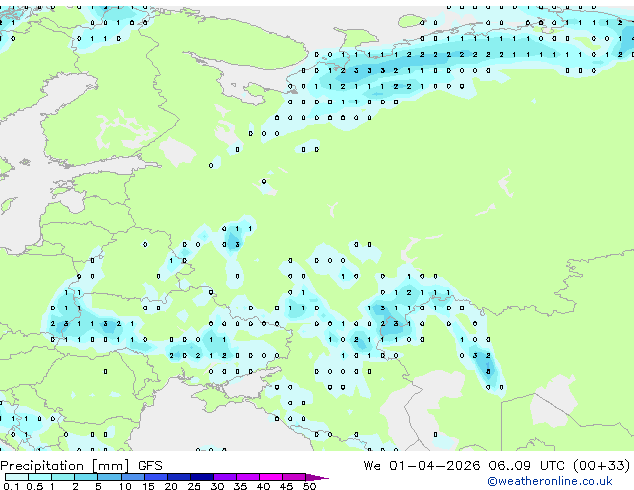Image resolution: width=634 pixels, height=490 pixels.
Task: Select the 45–50 mm legend swatch
Action: tap(294, 477)
